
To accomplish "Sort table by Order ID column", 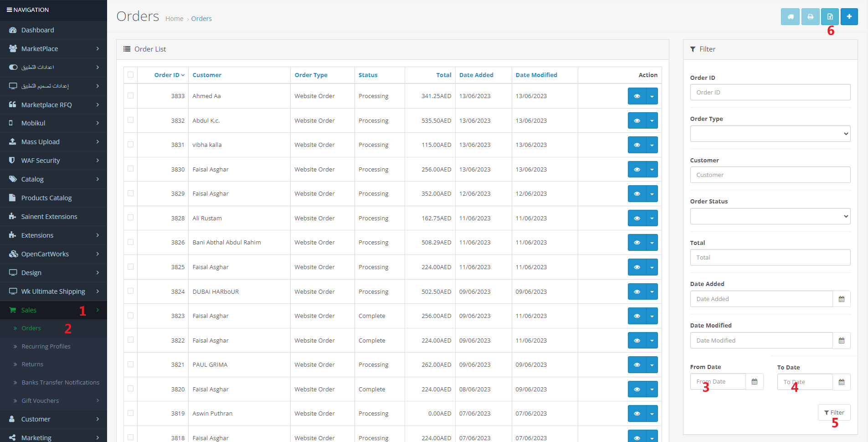I will [169, 75].
